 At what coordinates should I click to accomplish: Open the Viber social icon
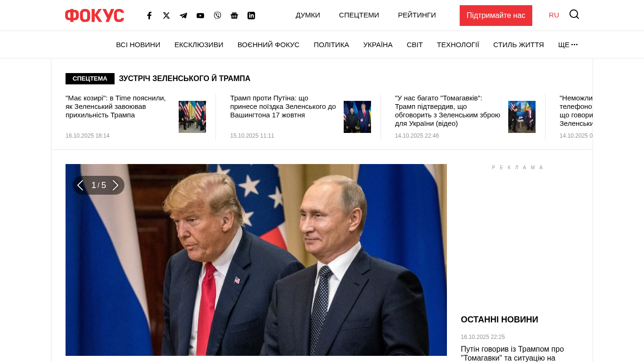217,16
